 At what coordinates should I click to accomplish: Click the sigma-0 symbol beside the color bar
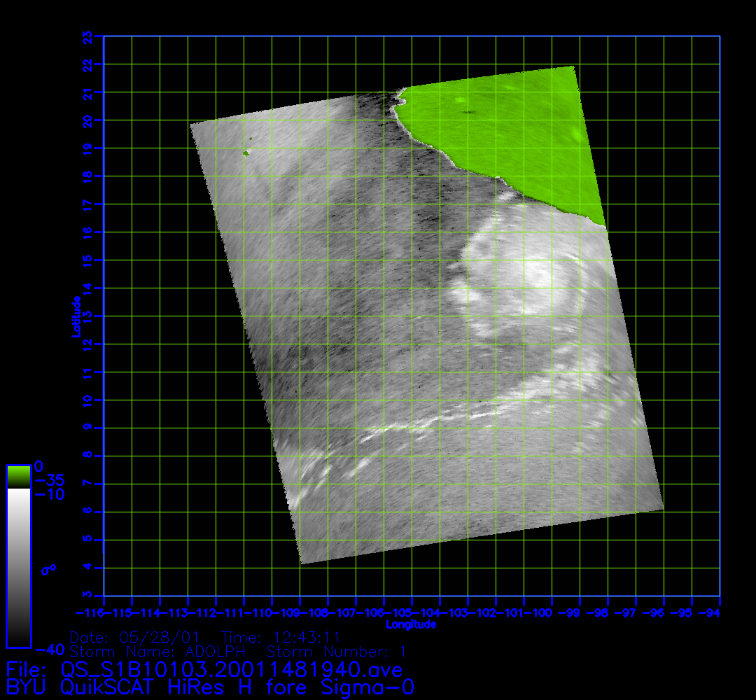[x=49, y=569]
